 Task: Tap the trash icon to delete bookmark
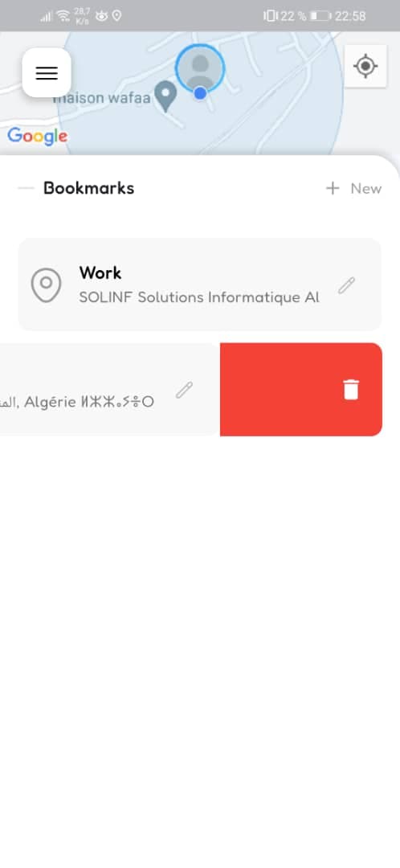(x=351, y=389)
